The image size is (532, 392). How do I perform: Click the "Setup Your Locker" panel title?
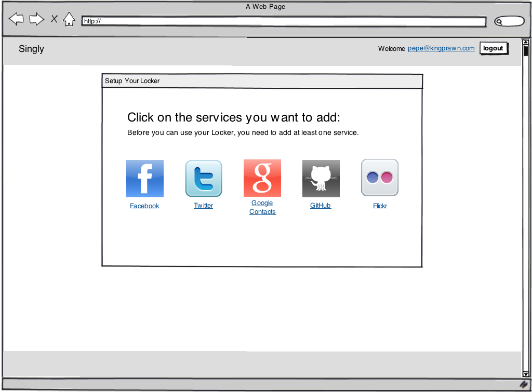pyautogui.click(x=132, y=80)
